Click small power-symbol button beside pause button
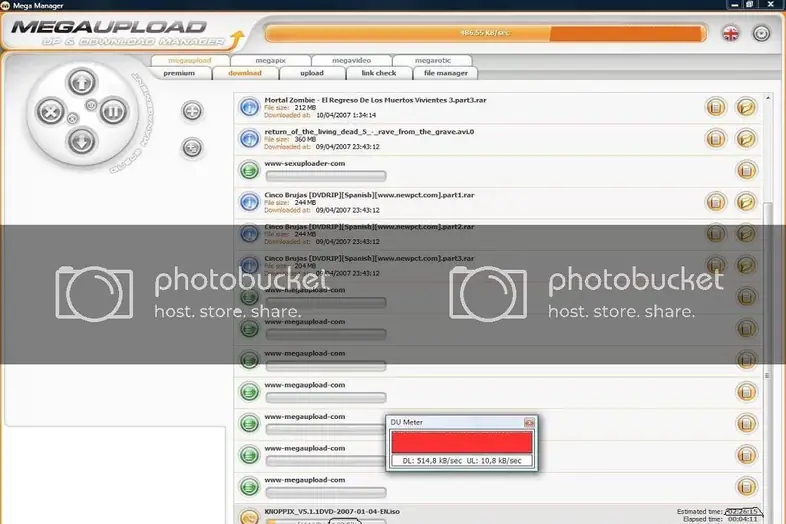 [91, 105]
